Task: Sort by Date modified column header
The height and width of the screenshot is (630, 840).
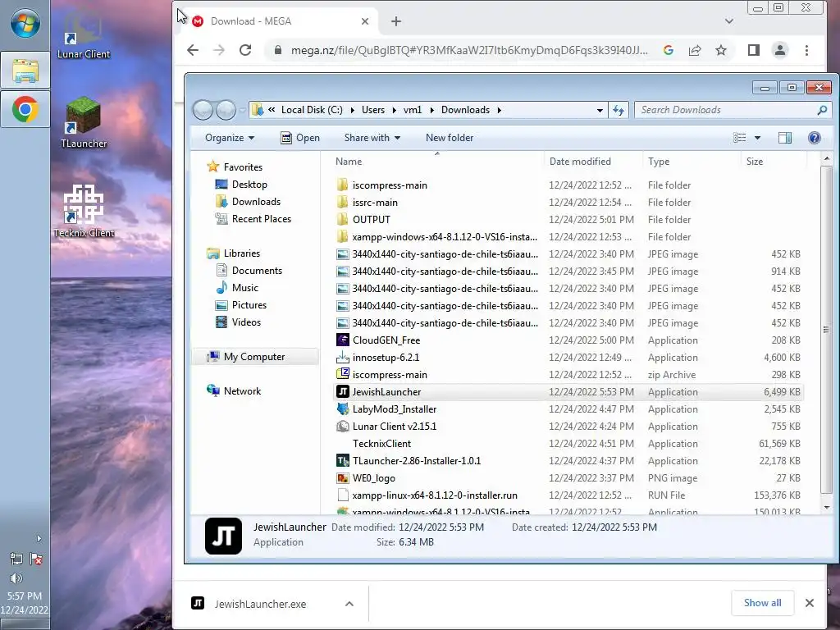Action: pyautogui.click(x=594, y=162)
